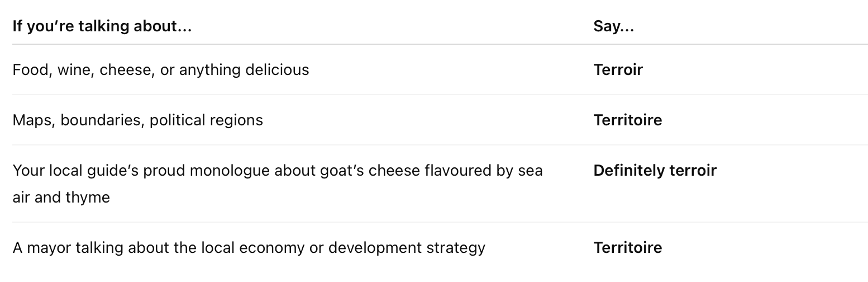
Task: Click the bold "Definitely terroir" cell
Action: click(x=655, y=170)
